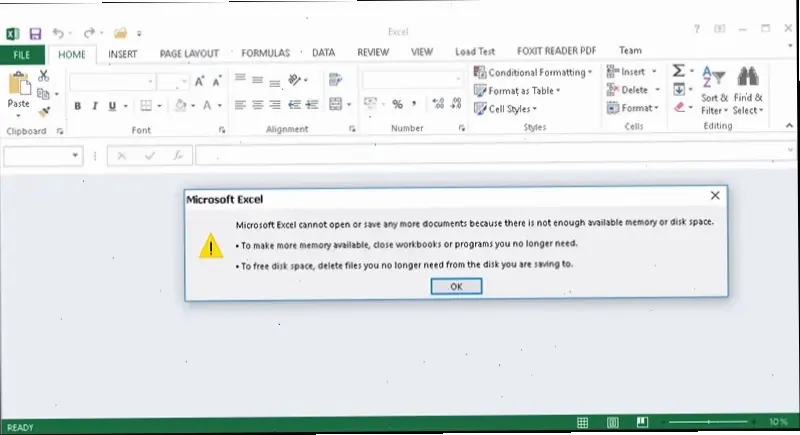Click the Save icon in quick access toolbar
The height and width of the screenshot is (435, 800).
tap(36, 34)
